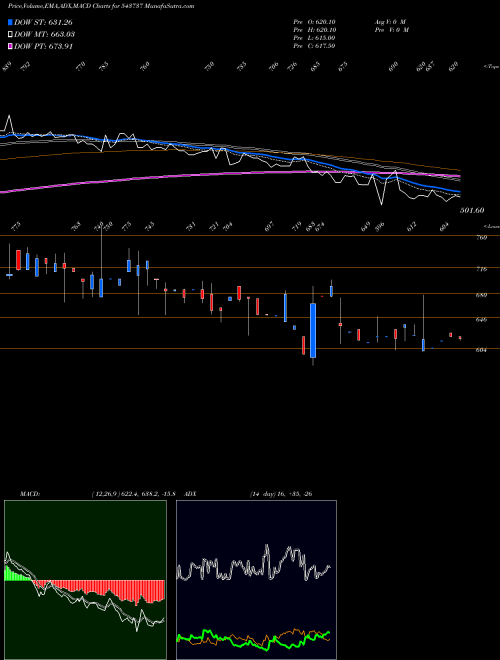The image size is (500, 660).
Task: Click the 604 price axis label
Action: tap(481, 350)
